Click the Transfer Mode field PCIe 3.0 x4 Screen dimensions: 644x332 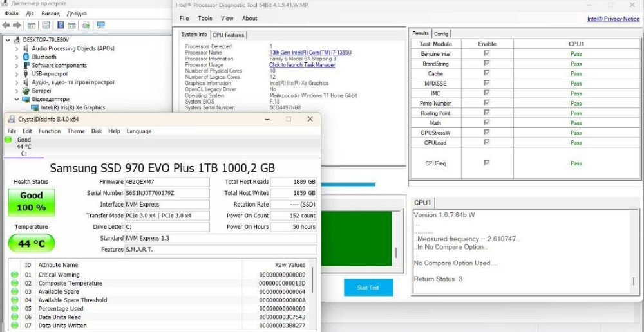coord(167,216)
